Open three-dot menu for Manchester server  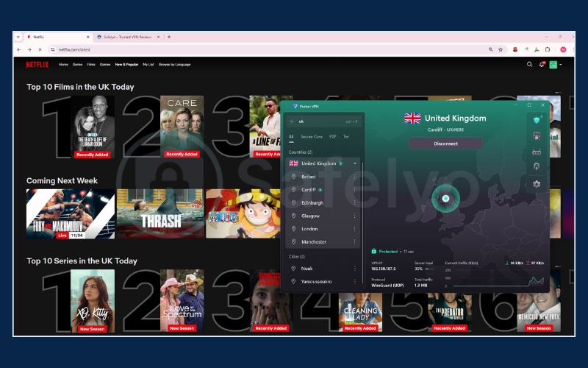click(354, 242)
